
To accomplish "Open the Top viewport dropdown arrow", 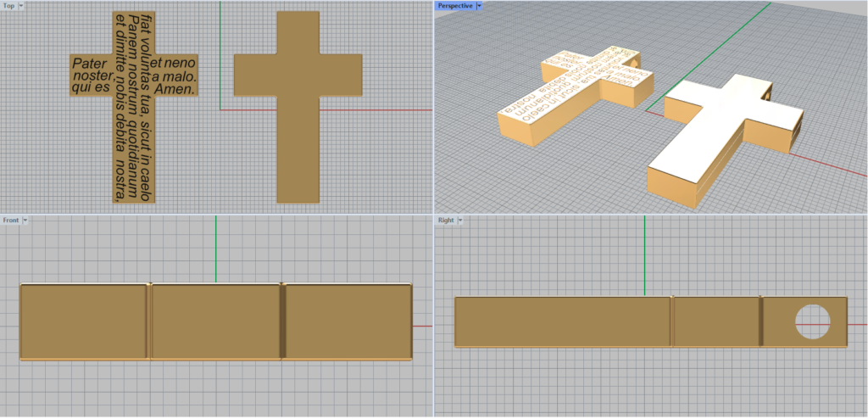I will (x=20, y=5).
